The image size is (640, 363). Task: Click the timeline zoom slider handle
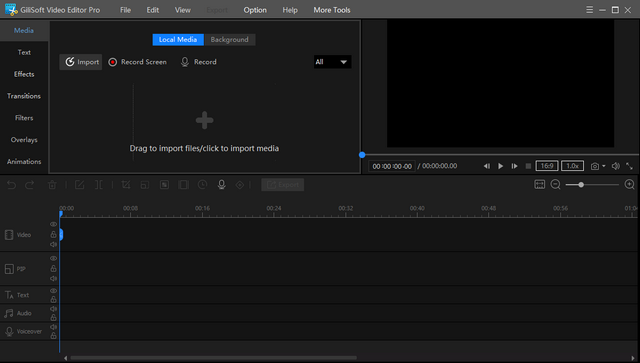click(580, 185)
